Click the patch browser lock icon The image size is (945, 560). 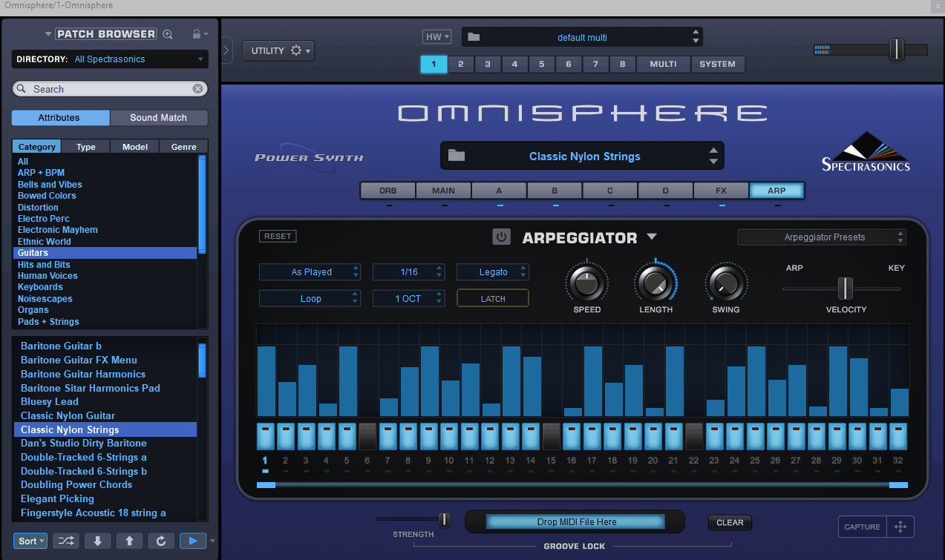point(196,34)
